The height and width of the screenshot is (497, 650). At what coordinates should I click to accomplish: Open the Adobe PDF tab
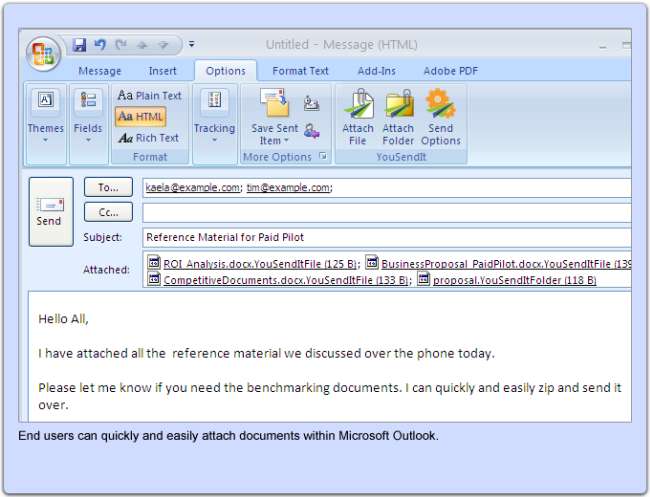coord(451,71)
